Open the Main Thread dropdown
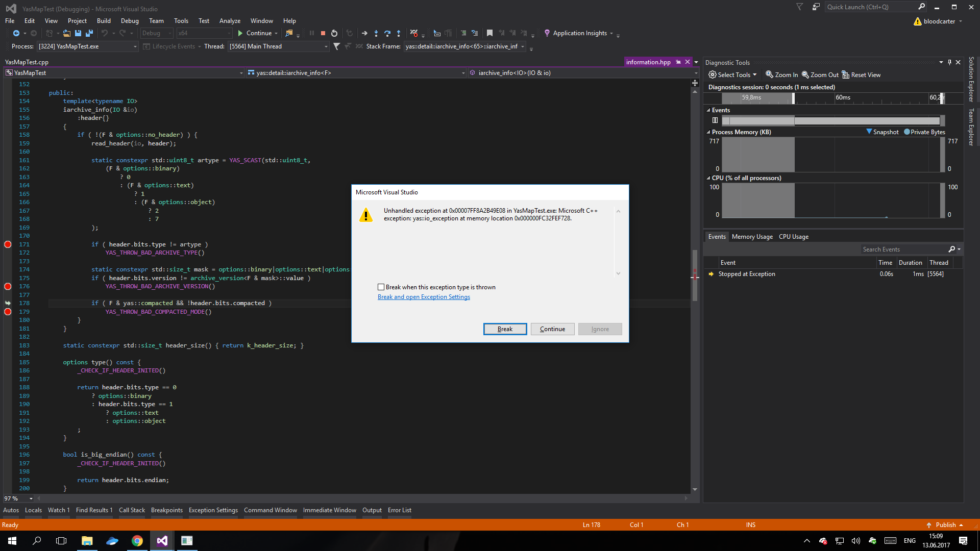The image size is (980, 551). [x=326, y=46]
